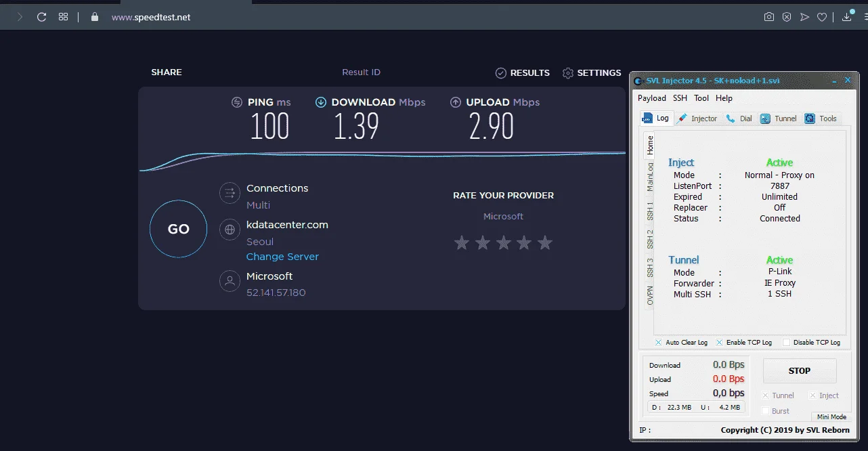
Task: Open the browser start page grid
Action: [63, 17]
